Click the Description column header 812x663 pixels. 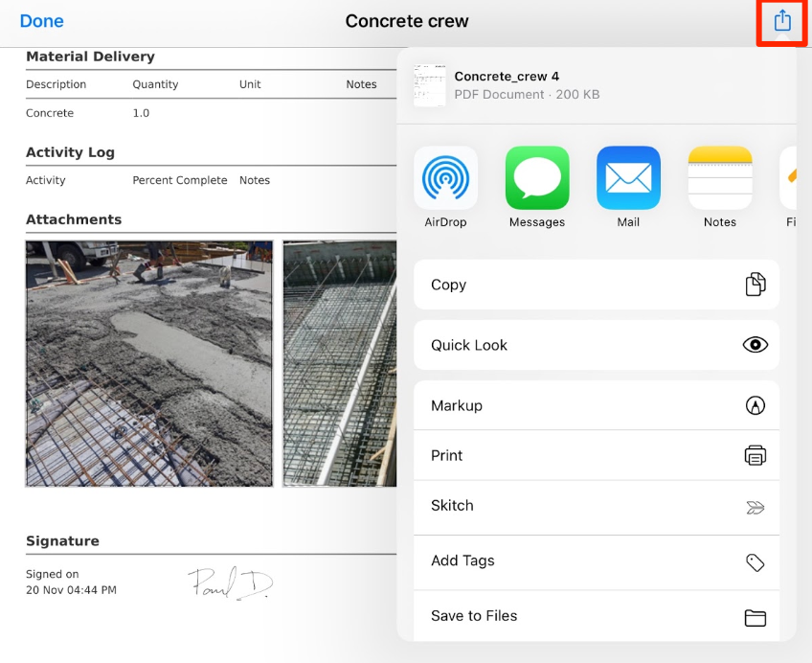pos(56,84)
